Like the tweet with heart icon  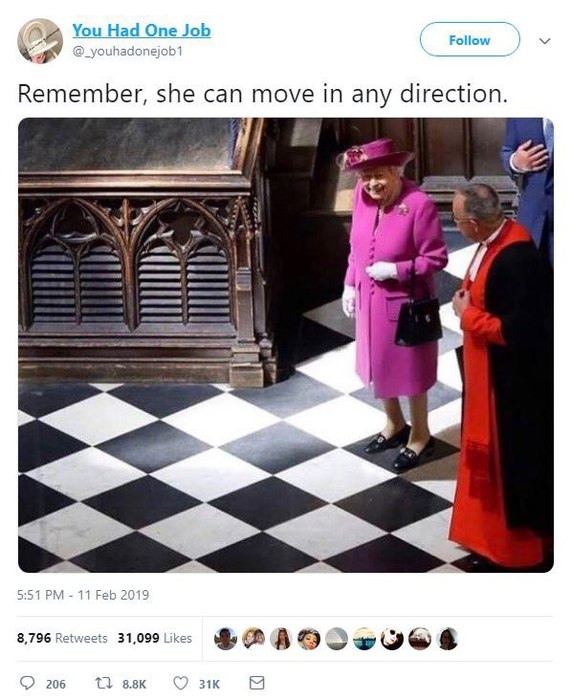click(180, 683)
